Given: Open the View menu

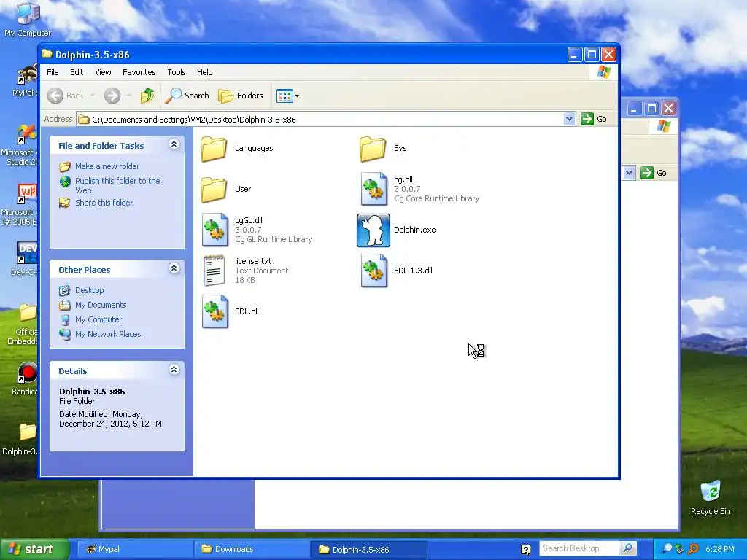Looking at the screenshot, I should pos(103,72).
